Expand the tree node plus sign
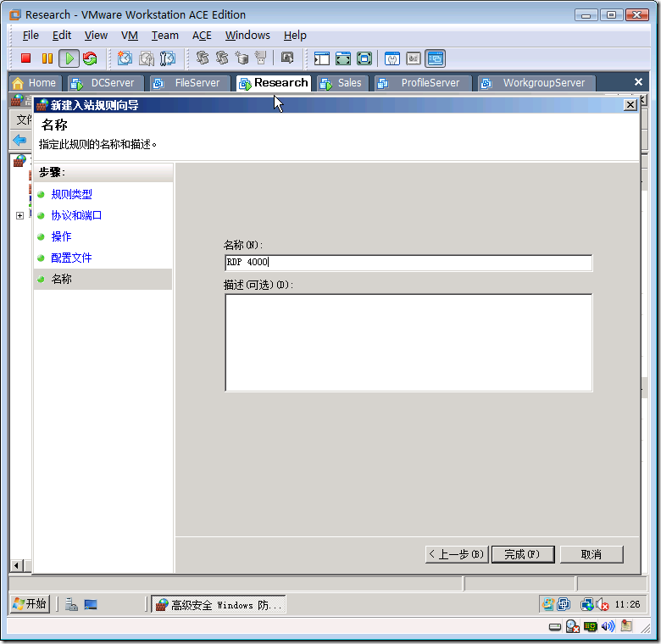Screen dimensions: 661x644 (x=19, y=215)
